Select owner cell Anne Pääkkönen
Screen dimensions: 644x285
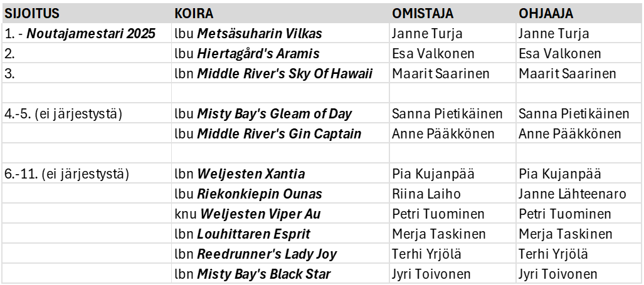(452, 133)
